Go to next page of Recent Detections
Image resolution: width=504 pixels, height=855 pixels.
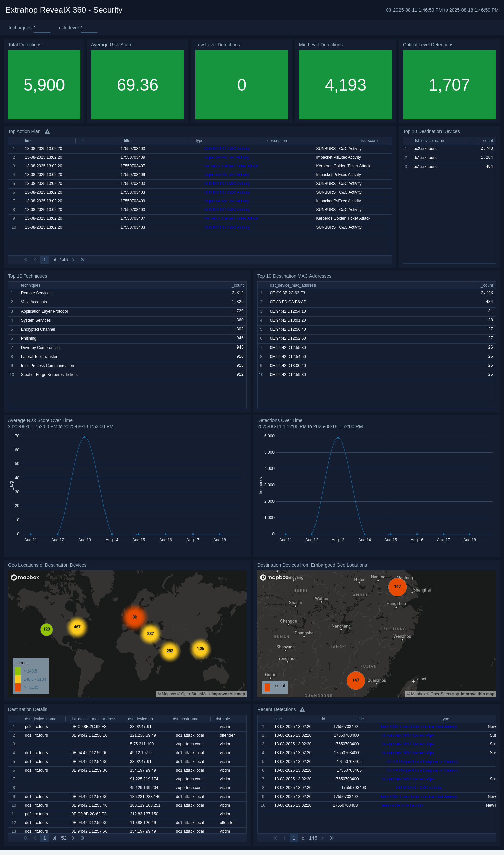(x=322, y=838)
